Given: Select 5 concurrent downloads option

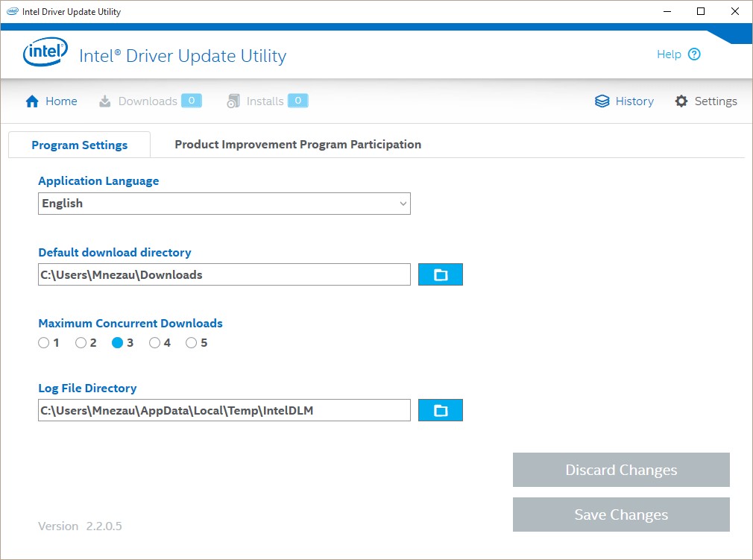Looking at the screenshot, I should point(192,343).
